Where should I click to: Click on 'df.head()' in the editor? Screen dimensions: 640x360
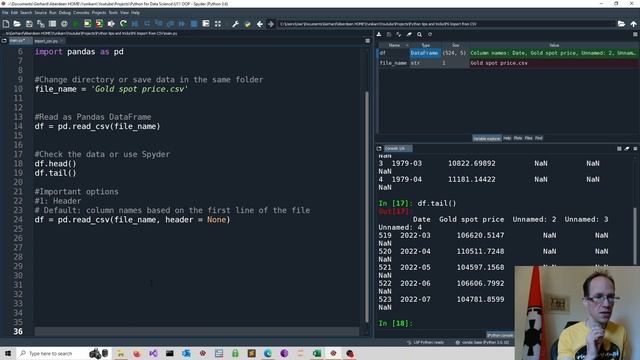[x=56, y=164]
